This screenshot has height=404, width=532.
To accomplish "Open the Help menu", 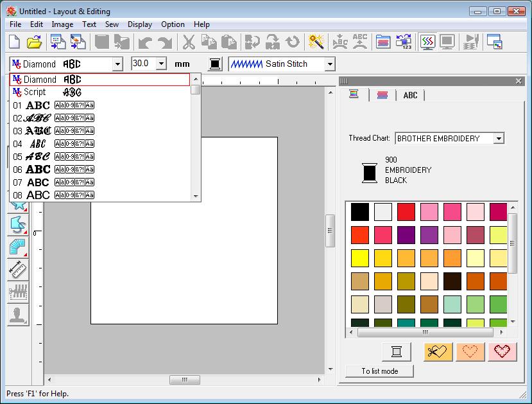I will [202, 24].
